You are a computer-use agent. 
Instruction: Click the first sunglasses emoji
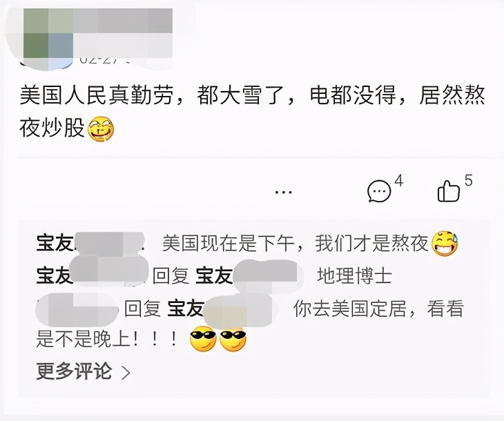(x=203, y=339)
